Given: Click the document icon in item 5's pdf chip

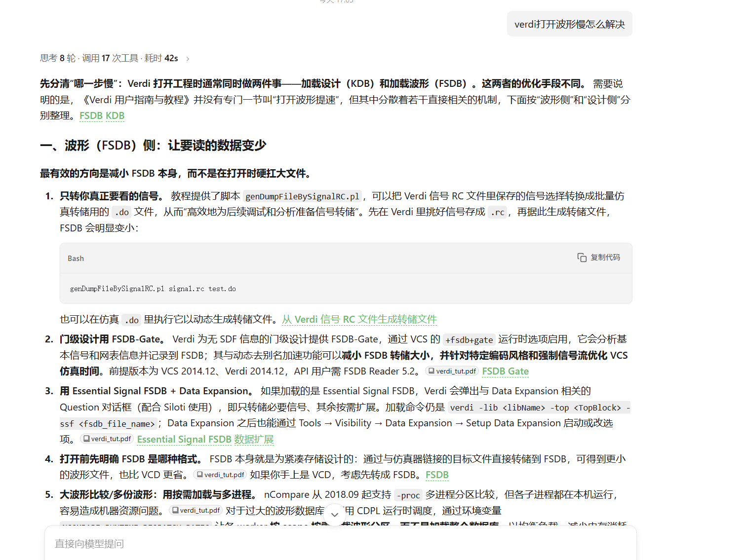Looking at the screenshot, I should tap(175, 510).
